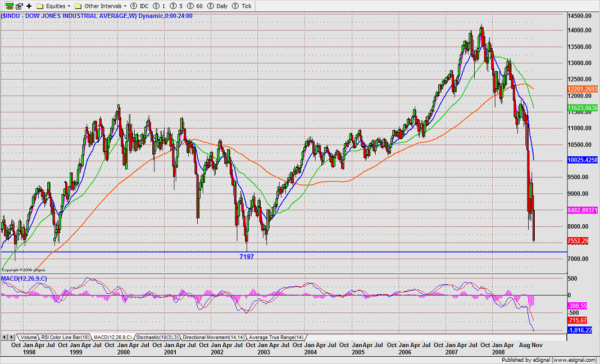The width and height of the screenshot is (600, 364).
Task: Click the left tab scroll arrow
Action: (x=4, y=337)
